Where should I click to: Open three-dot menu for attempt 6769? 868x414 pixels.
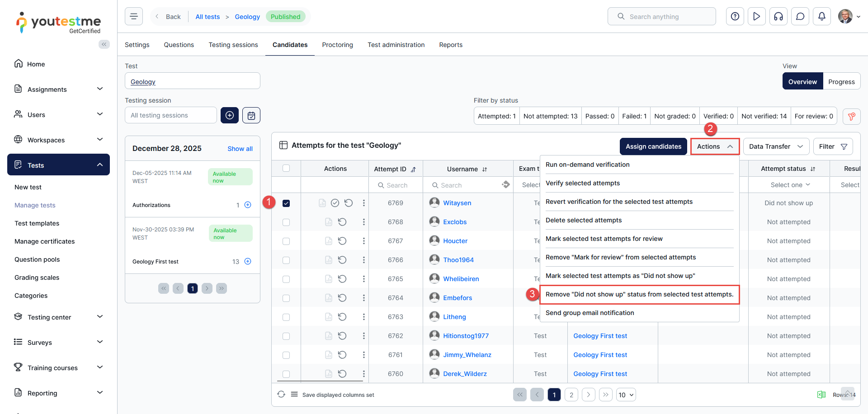[x=363, y=203]
